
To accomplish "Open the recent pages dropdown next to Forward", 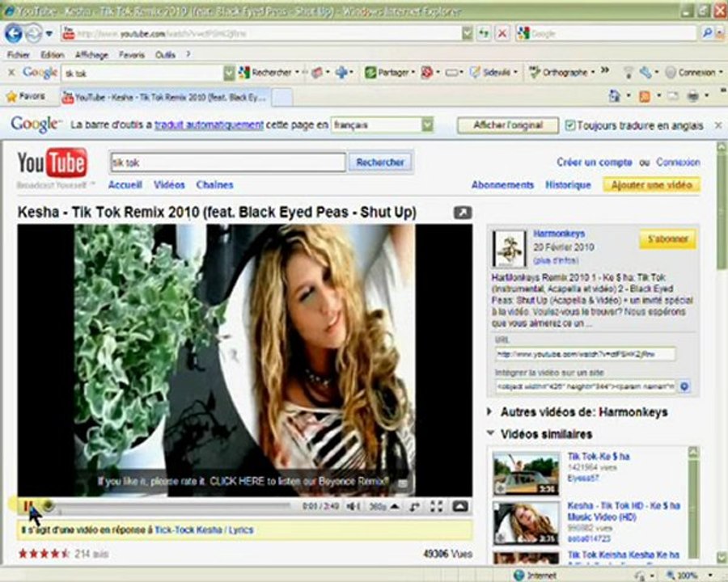I will (49, 34).
